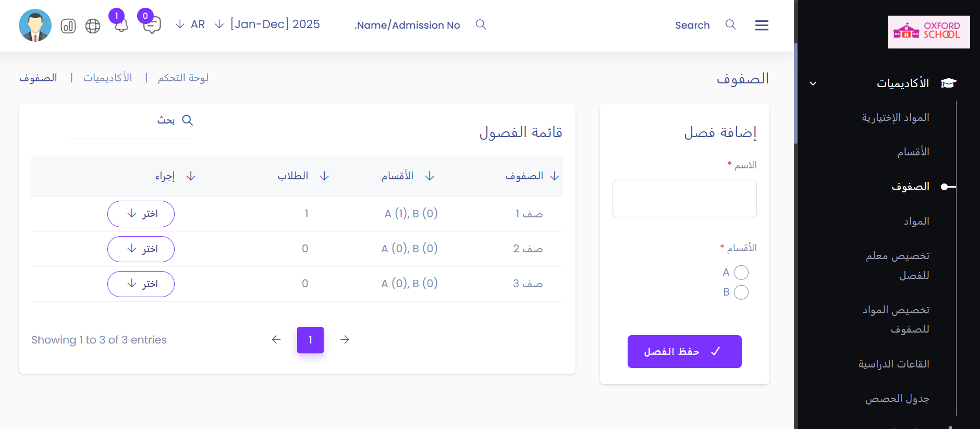Open the chat messages icon

click(x=152, y=25)
